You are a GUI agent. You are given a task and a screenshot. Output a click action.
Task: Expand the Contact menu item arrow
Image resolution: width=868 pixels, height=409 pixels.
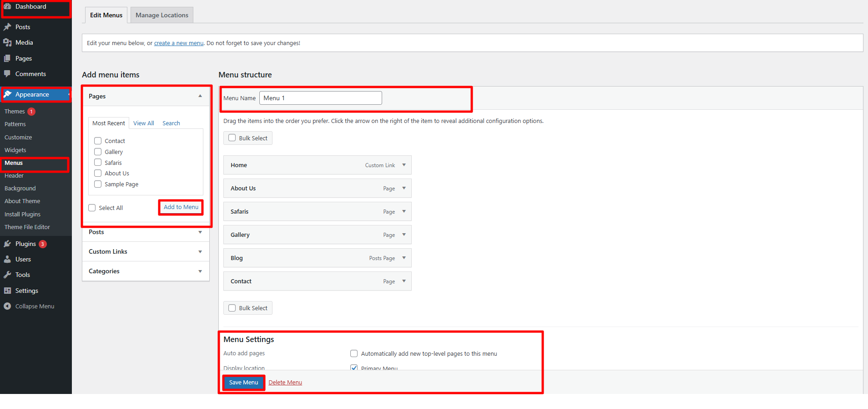coord(404,281)
